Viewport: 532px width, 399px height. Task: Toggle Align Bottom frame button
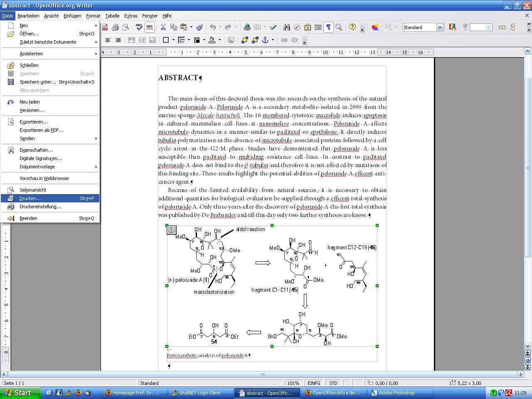coord(153,40)
